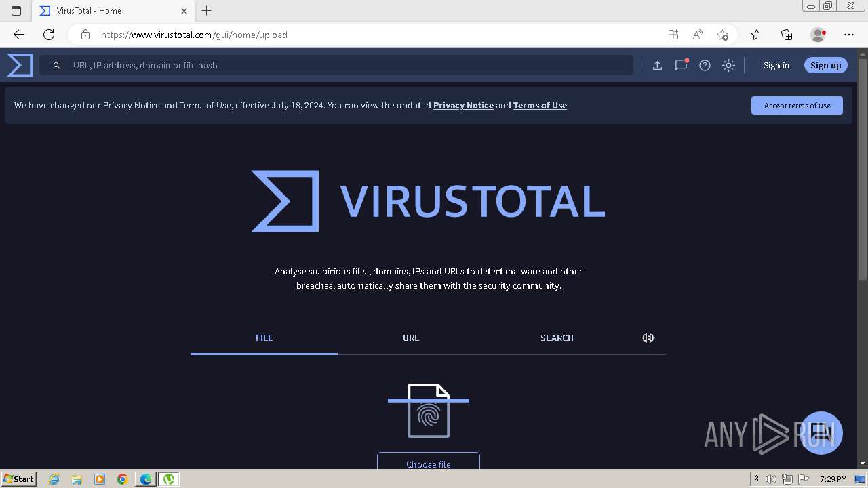The image size is (868, 488).
Task: Open the Favorites list icon
Action: tap(757, 35)
